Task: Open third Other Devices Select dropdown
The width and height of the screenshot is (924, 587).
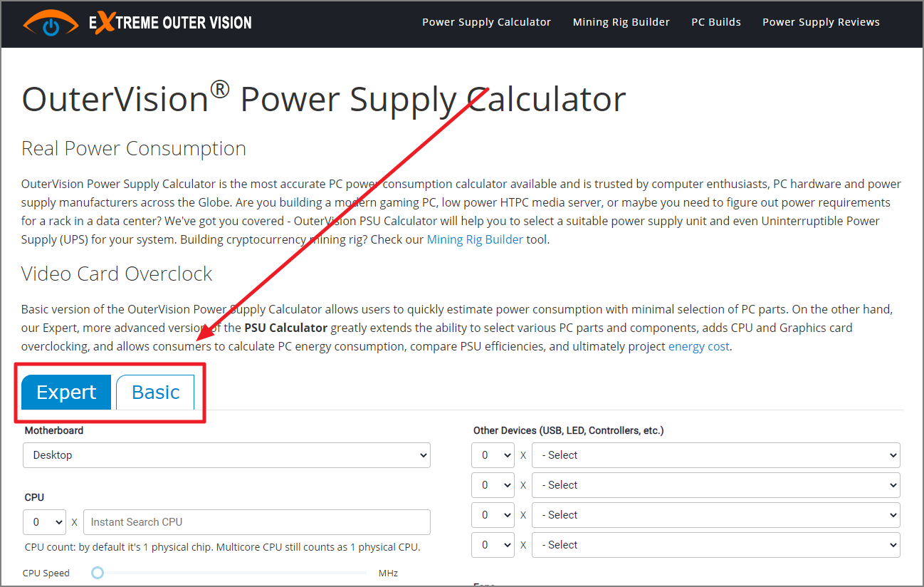Action: (x=716, y=515)
